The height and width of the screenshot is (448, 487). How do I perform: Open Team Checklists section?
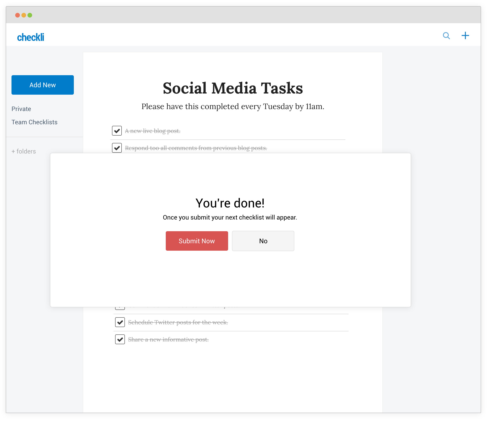[x=34, y=122]
